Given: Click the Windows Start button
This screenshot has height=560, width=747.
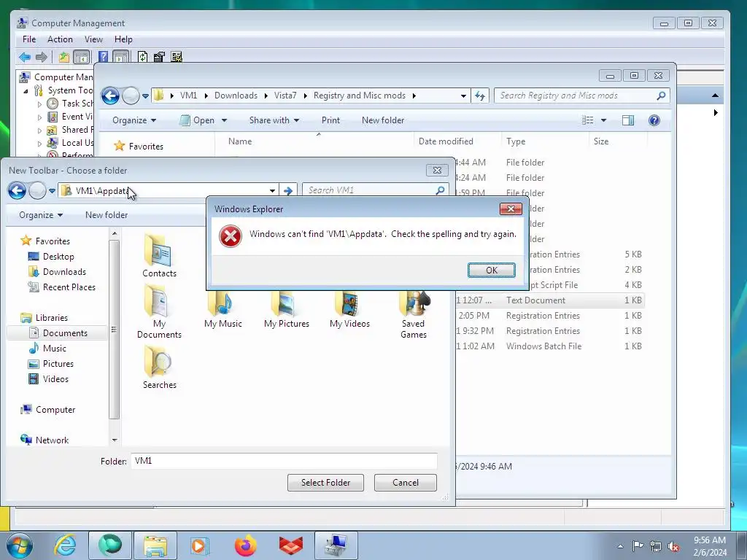Looking at the screenshot, I should 19,545.
